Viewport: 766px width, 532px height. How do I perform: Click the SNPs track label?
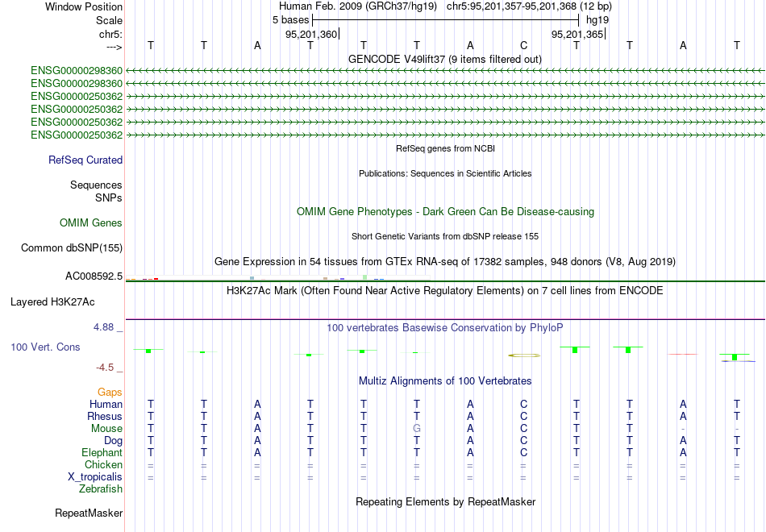pos(109,197)
